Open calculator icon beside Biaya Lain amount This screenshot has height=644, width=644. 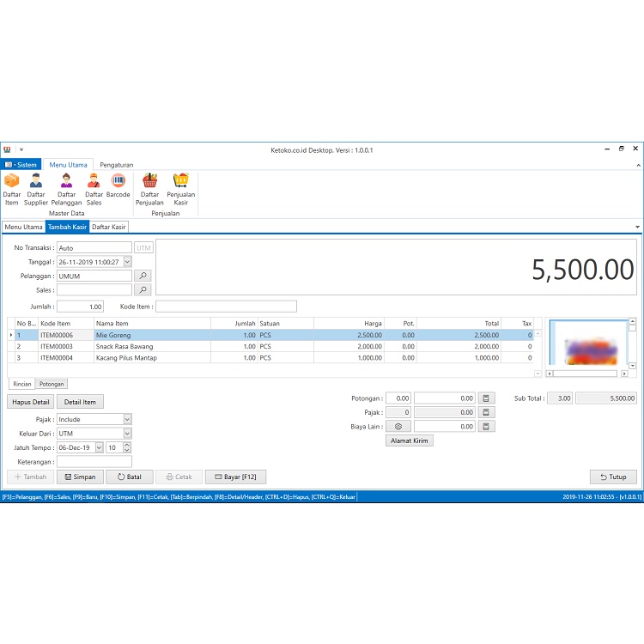click(x=486, y=426)
